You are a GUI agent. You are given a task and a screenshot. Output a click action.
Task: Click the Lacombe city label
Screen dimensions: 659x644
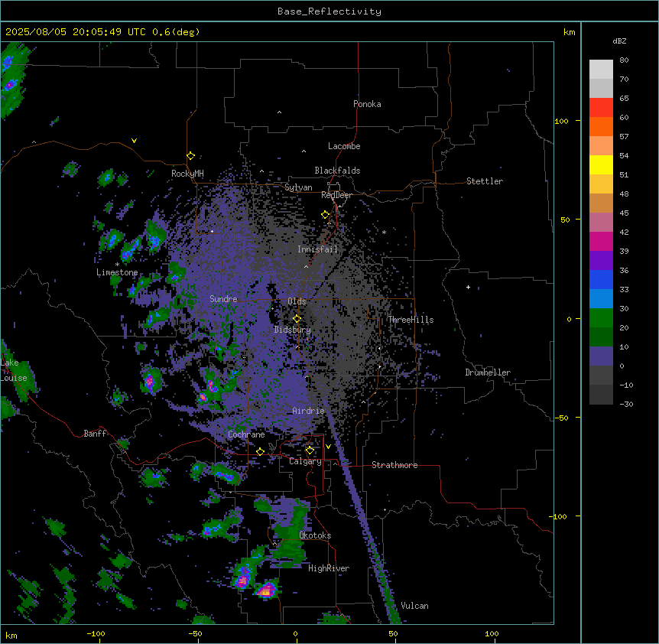click(344, 146)
